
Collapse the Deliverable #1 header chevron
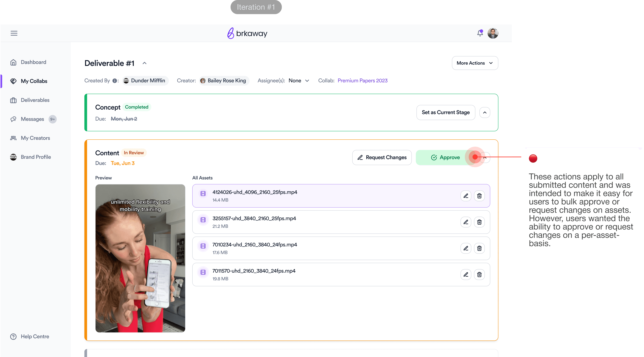145,63
